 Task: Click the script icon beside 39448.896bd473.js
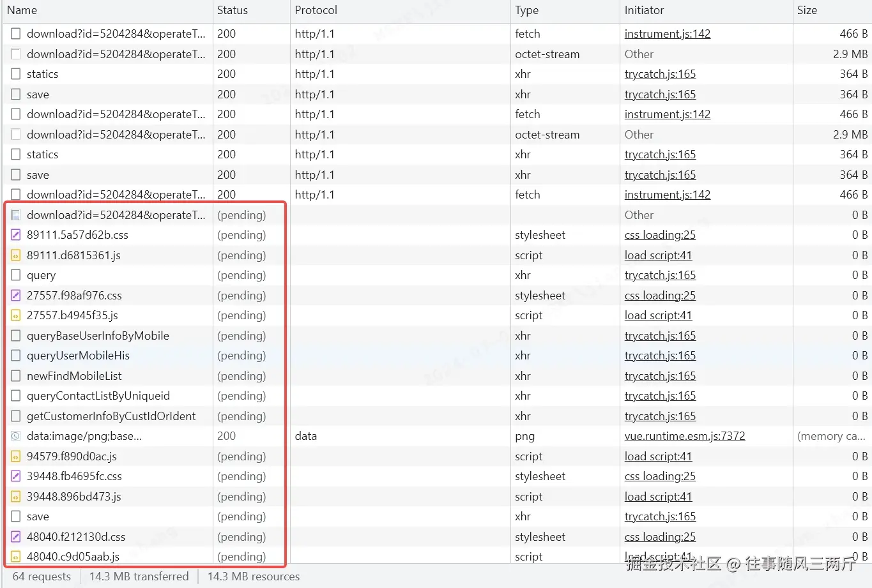(16, 497)
